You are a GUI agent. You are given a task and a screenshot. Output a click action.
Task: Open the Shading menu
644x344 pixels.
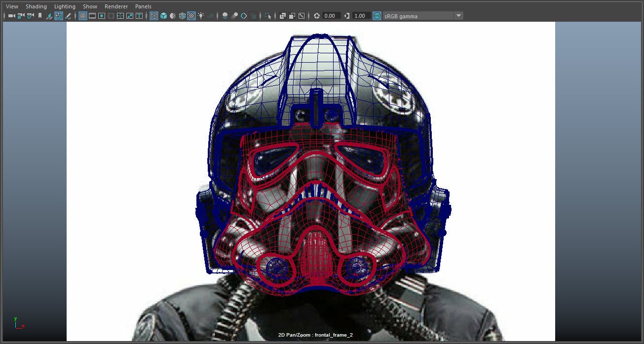(x=36, y=6)
